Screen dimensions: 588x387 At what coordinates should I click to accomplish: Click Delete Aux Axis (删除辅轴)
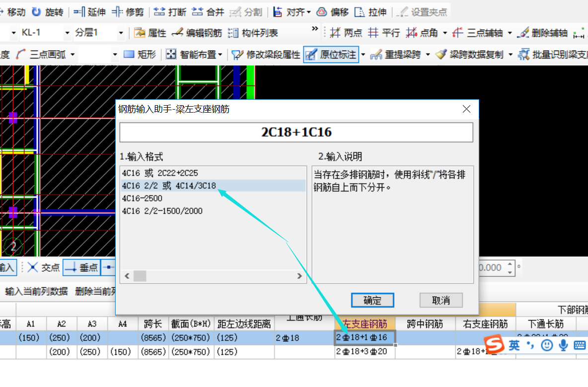pyautogui.click(x=542, y=33)
